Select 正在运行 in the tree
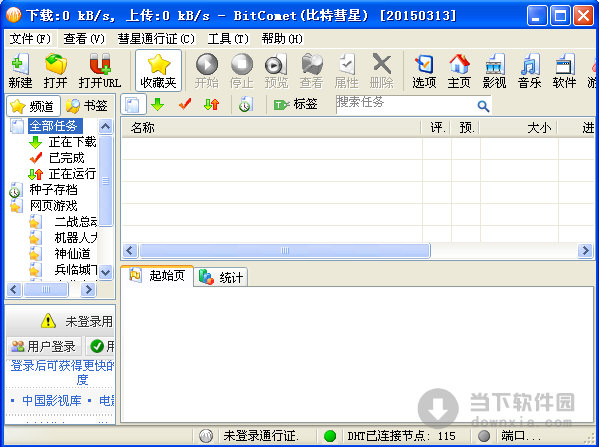Image resolution: width=599 pixels, height=447 pixels. 72,174
